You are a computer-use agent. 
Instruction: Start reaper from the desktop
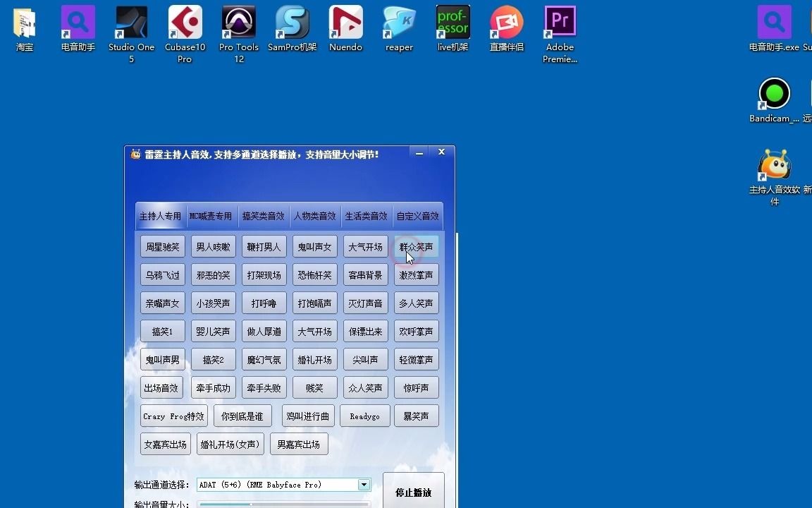(399, 21)
